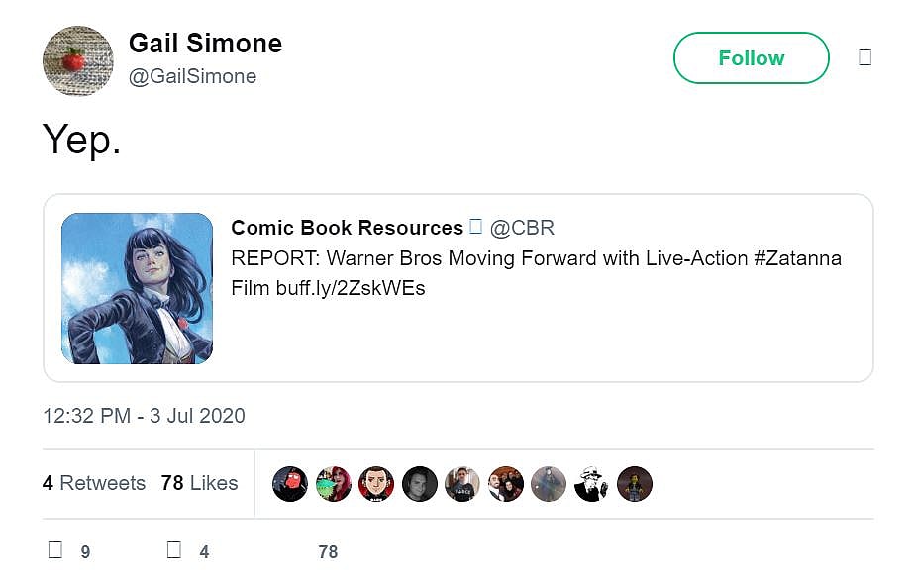View the 4 Retweets list
Image resolution: width=915 pixels, height=588 pixels.
click(94, 483)
